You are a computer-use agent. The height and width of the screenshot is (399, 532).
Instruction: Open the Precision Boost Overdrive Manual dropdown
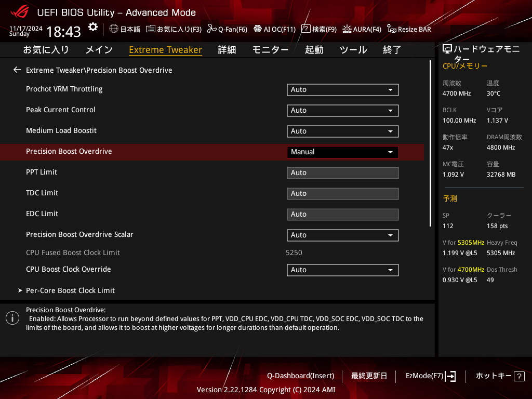(x=343, y=152)
